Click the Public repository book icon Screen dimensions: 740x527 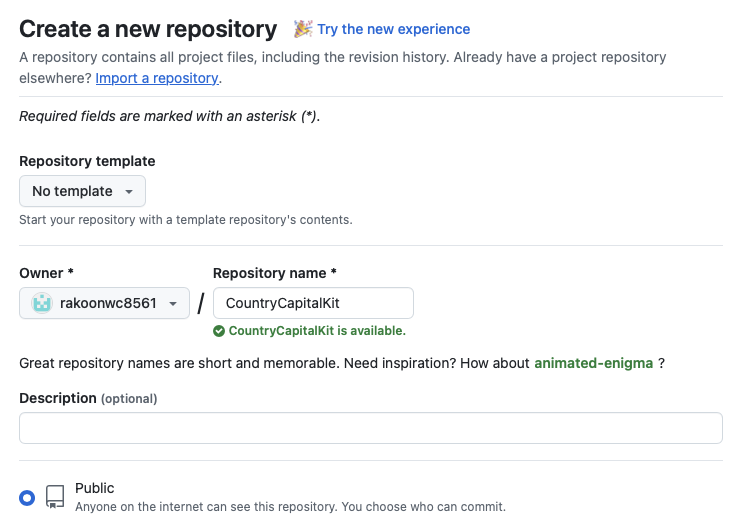tap(55, 497)
